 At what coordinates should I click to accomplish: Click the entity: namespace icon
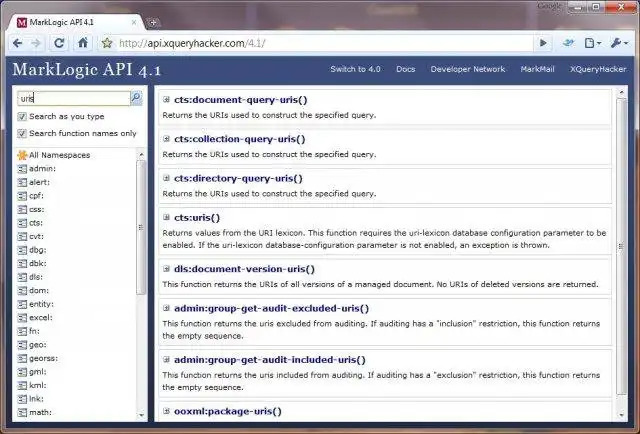(22, 304)
